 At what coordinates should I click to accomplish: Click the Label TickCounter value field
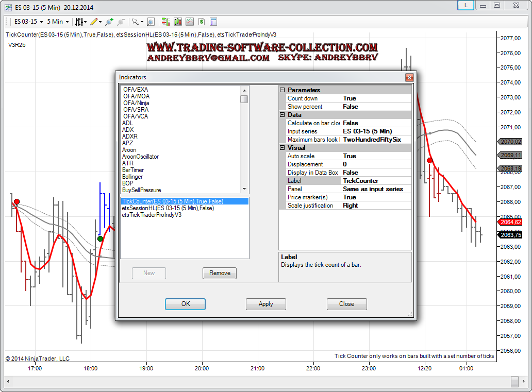point(376,181)
